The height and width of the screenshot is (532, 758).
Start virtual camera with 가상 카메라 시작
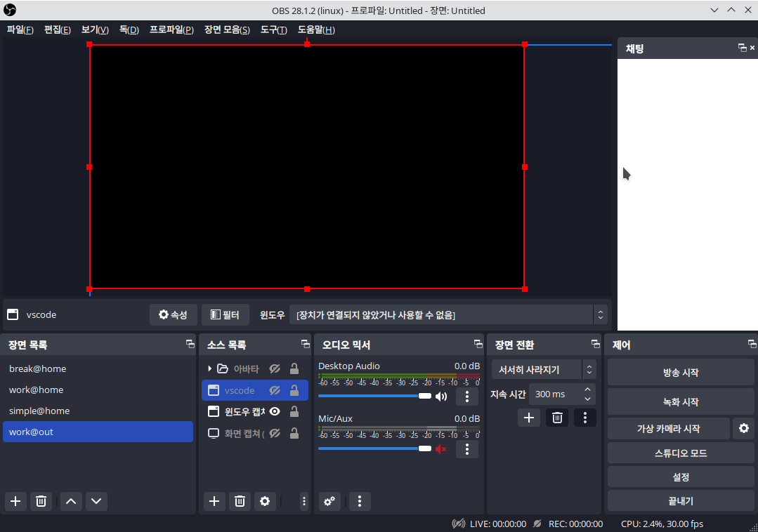pyautogui.click(x=669, y=429)
